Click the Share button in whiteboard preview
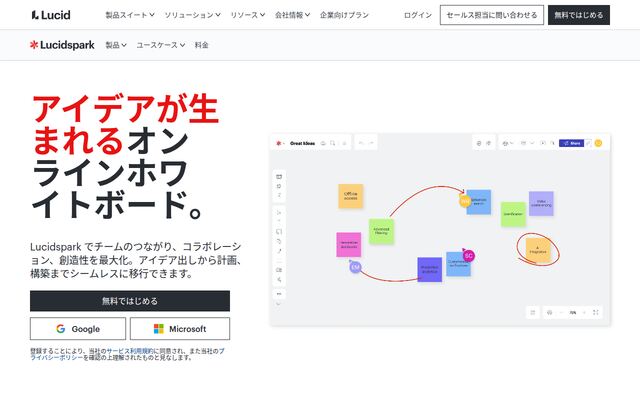The height and width of the screenshot is (400, 640). 571,143
